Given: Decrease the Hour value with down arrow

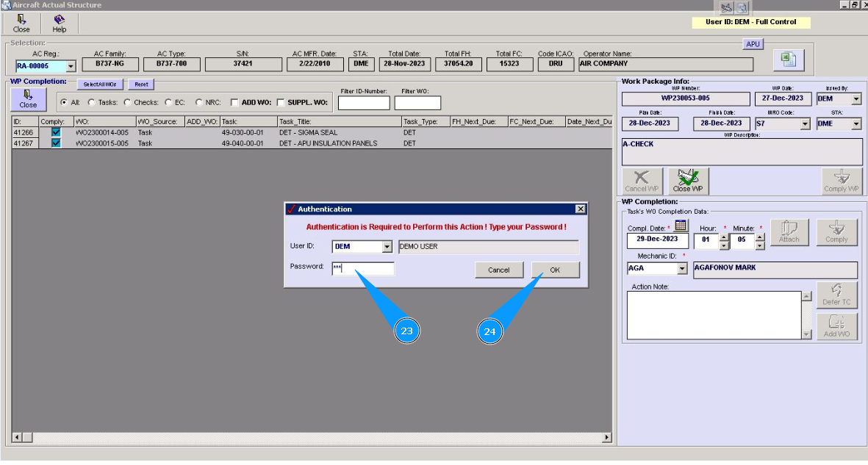Looking at the screenshot, I should [x=724, y=245].
